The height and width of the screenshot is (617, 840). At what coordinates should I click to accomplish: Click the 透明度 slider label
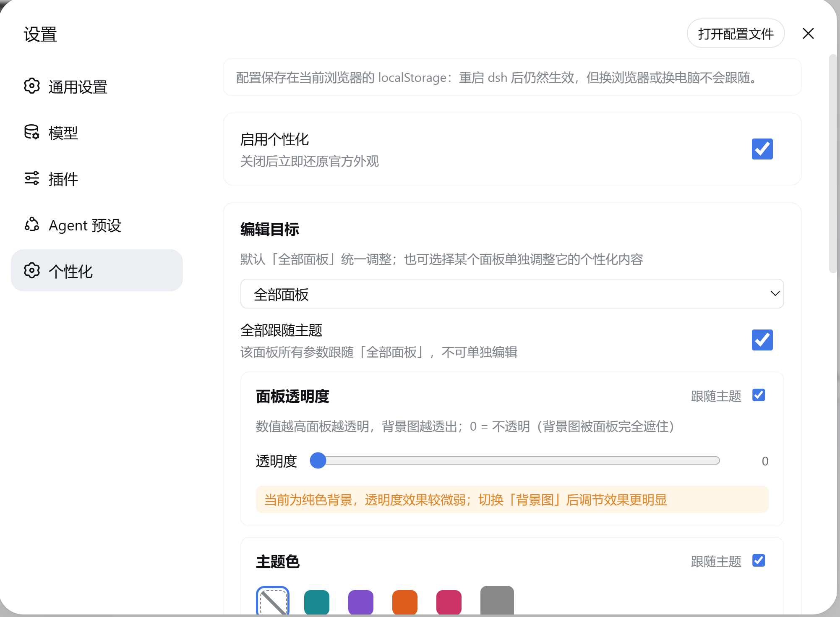(x=277, y=461)
